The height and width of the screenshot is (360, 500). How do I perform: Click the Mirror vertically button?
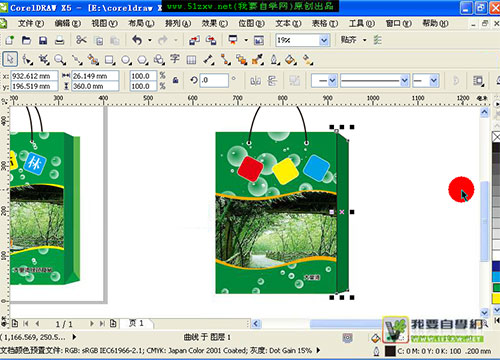pyautogui.click(x=272, y=80)
